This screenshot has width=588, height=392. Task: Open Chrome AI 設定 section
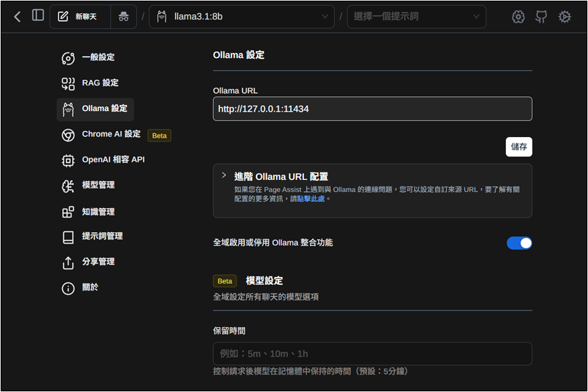click(111, 134)
